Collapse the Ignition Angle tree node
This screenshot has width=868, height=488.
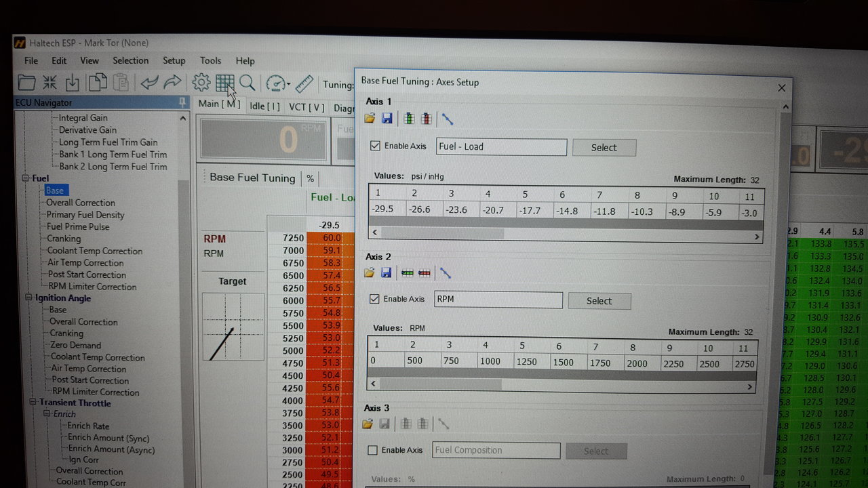(28, 298)
